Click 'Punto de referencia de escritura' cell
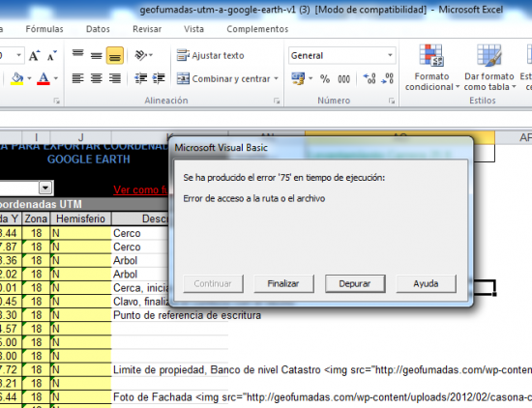 (187, 315)
